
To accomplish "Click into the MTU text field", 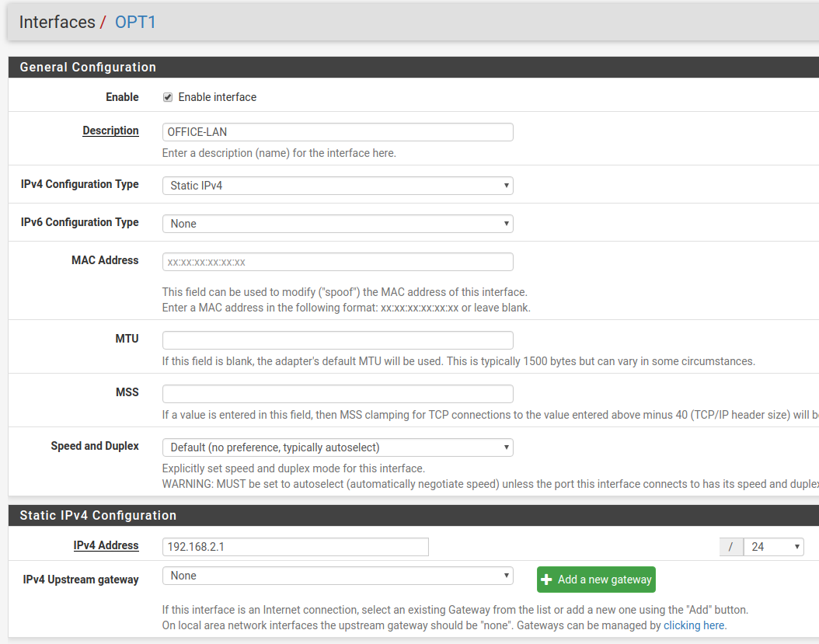I will (x=337, y=340).
